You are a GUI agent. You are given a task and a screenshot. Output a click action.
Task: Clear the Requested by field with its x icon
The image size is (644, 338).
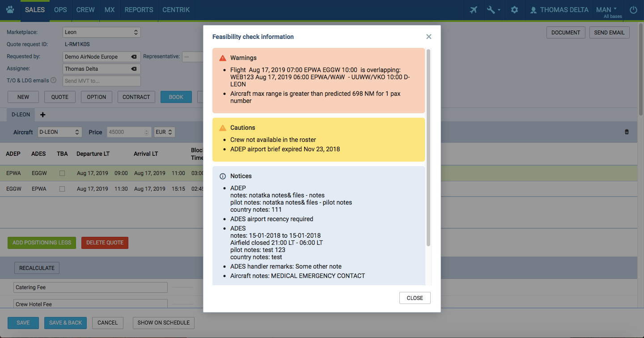click(x=134, y=57)
